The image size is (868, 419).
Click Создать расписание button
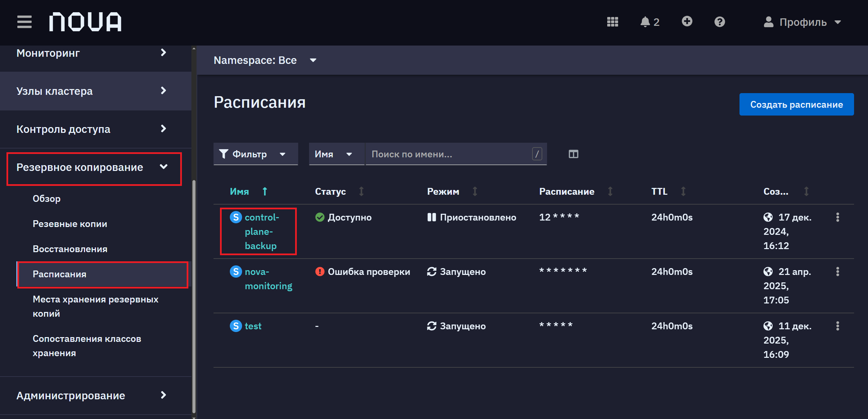796,104
